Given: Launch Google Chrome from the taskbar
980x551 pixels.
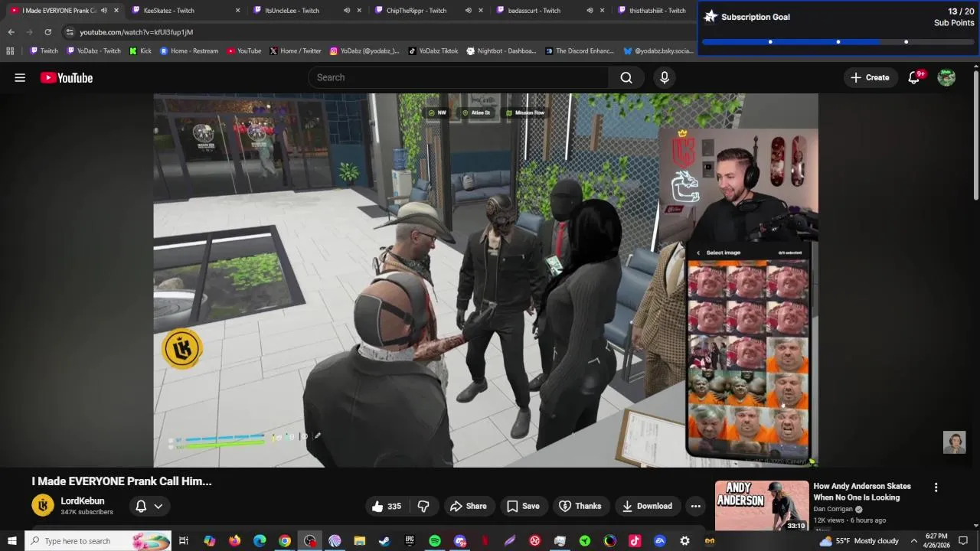Looking at the screenshot, I should point(285,541).
